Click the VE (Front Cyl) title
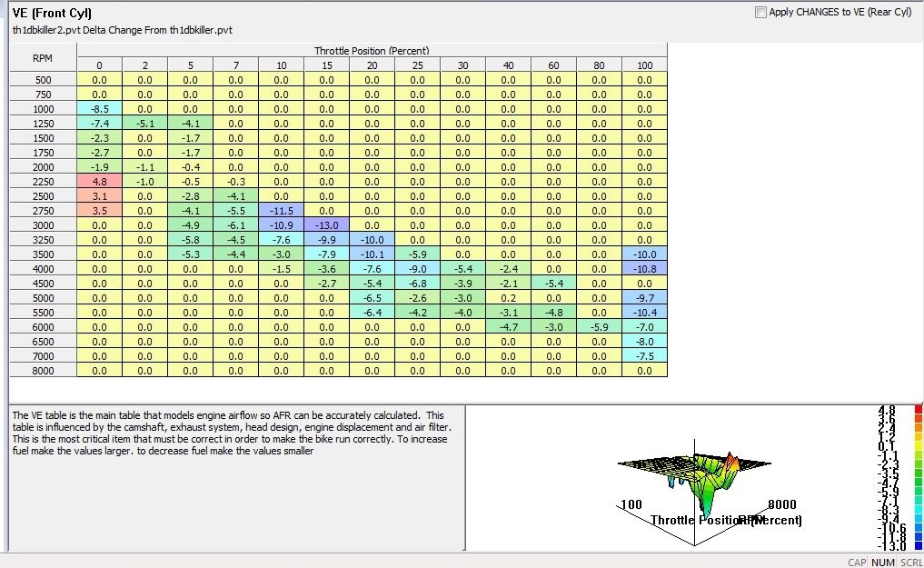Screen dimensions: 924x568 [x=52, y=13]
